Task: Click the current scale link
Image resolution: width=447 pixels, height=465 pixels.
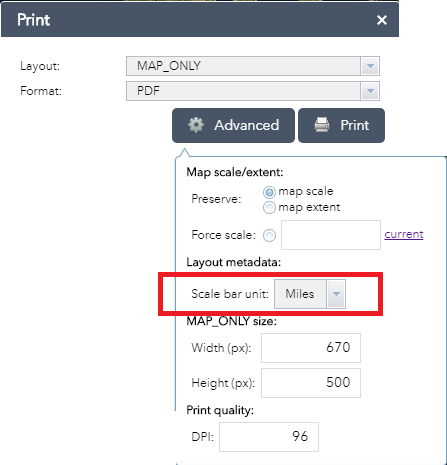Action: point(404,234)
